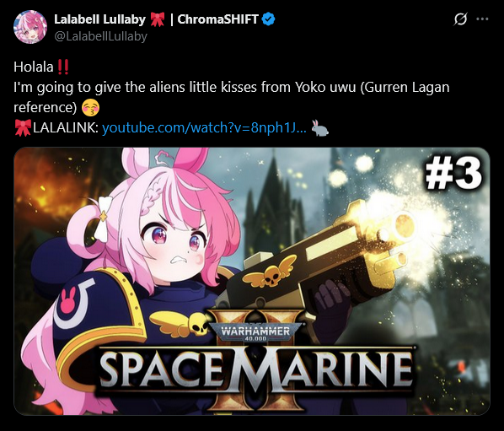Open the Space Marine thumbnail image
Screen dimensions: 504x431
(252, 281)
